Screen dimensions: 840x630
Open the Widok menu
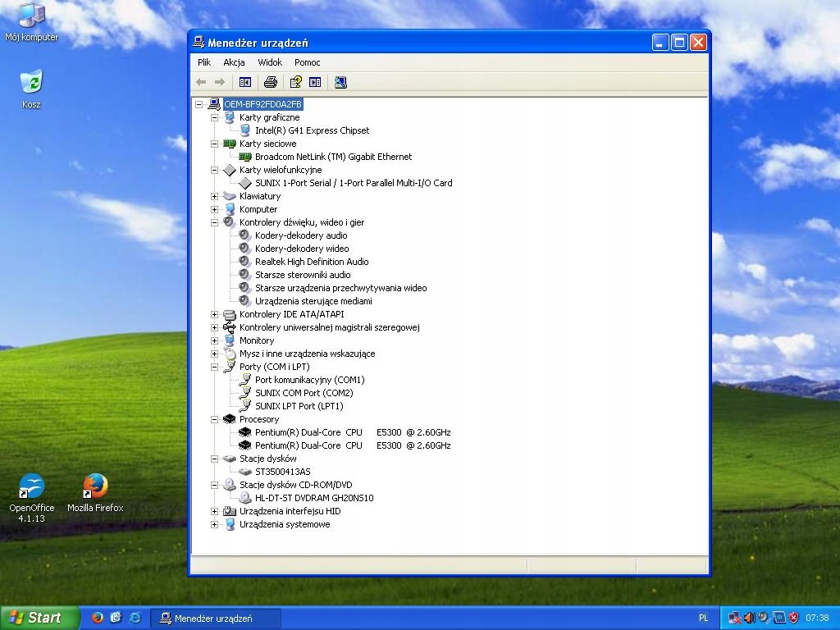tap(270, 62)
